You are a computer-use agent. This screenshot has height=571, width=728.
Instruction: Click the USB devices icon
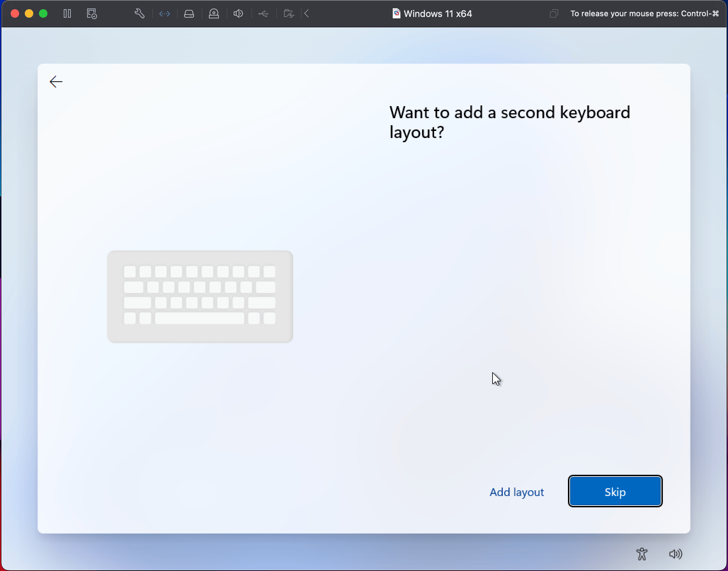point(263,14)
